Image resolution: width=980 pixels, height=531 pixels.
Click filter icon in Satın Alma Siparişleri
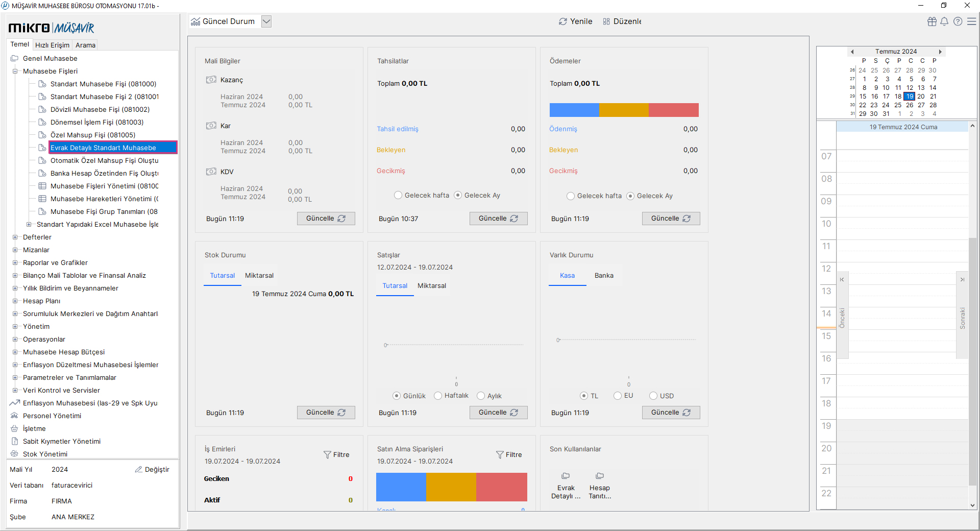click(x=500, y=454)
